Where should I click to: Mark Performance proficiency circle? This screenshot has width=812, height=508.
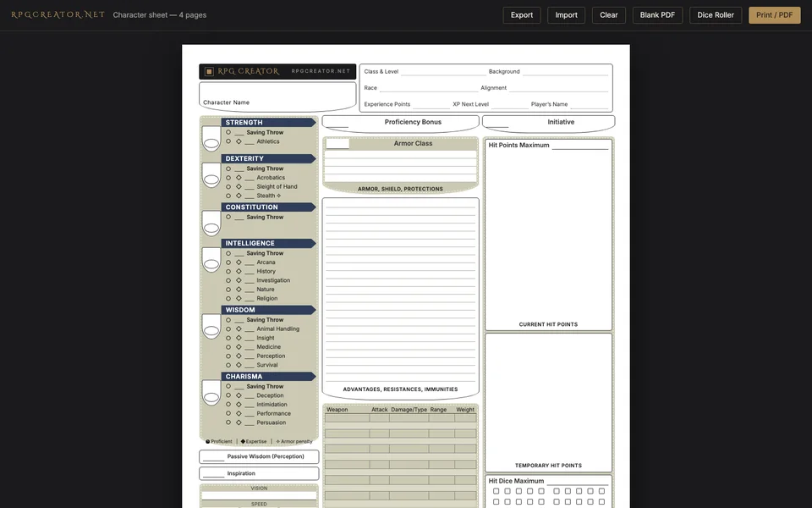click(228, 414)
